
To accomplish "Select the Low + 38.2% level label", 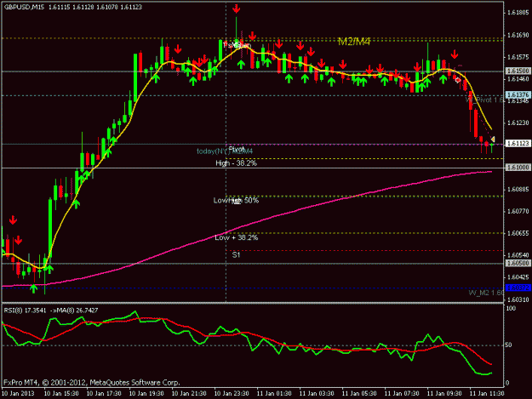I will (236, 237).
